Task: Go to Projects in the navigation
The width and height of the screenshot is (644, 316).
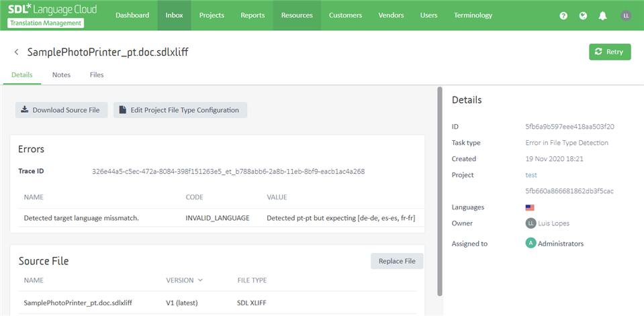Action: pyautogui.click(x=212, y=15)
